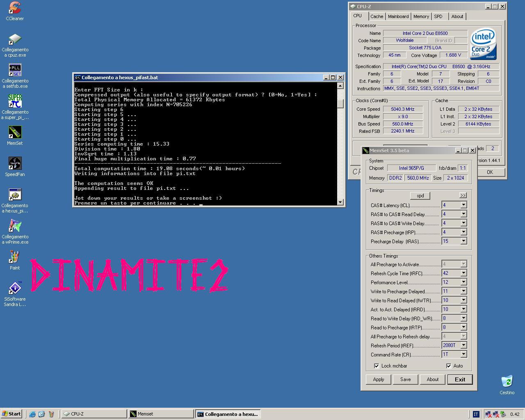Click the Exit button in MemSet
This screenshot has width=525, height=420.
point(460,379)
